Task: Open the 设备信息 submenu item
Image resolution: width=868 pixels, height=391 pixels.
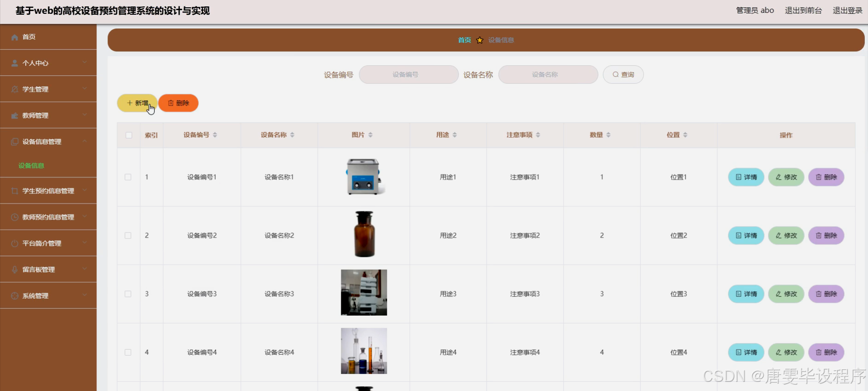Action: coord(31,165)
